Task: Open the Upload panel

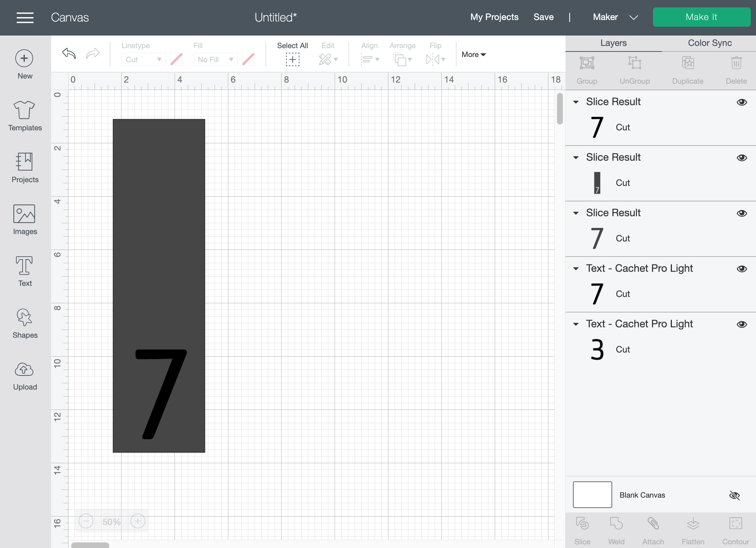Action: click(x=25, y=377)
